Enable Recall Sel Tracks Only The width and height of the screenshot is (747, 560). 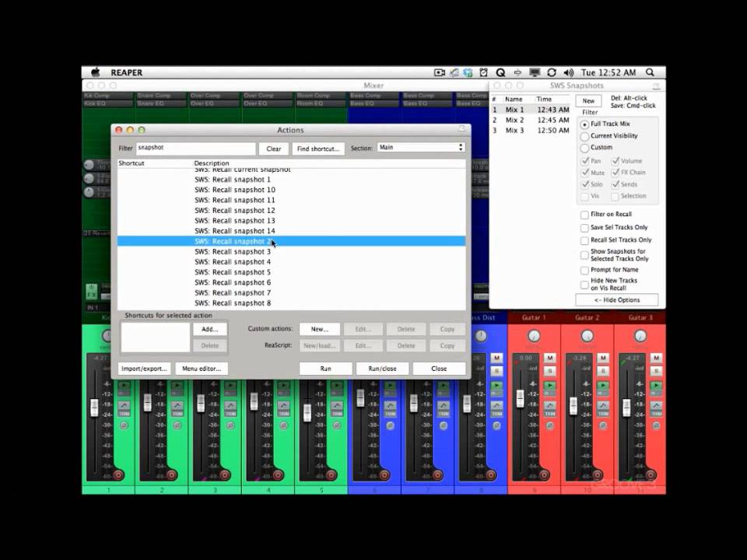point(584,240)
